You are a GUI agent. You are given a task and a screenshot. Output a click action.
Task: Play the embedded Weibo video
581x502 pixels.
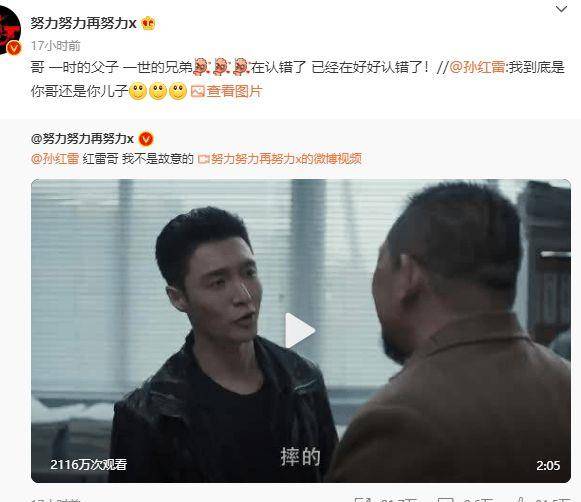point(300,330)
